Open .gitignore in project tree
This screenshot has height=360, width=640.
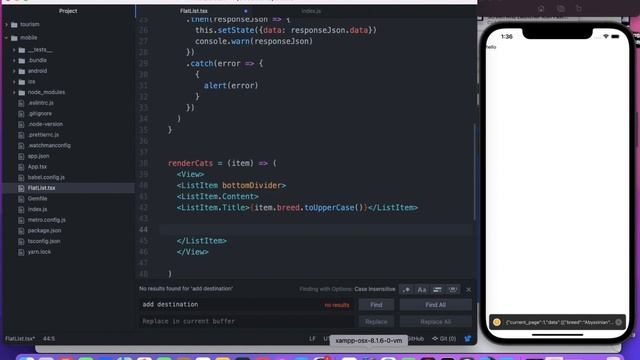coord(40,113)
